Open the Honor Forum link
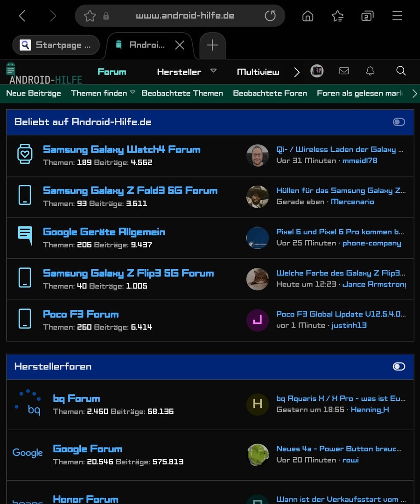 click(86, 499)
